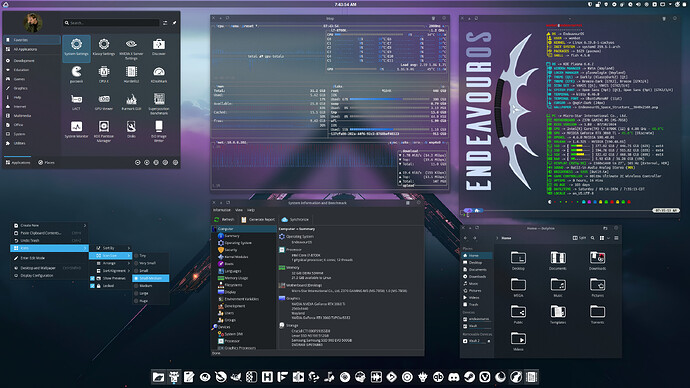Click Generate Report button
This screenshot has width=690, height=388.
click(x=258, y=220)
